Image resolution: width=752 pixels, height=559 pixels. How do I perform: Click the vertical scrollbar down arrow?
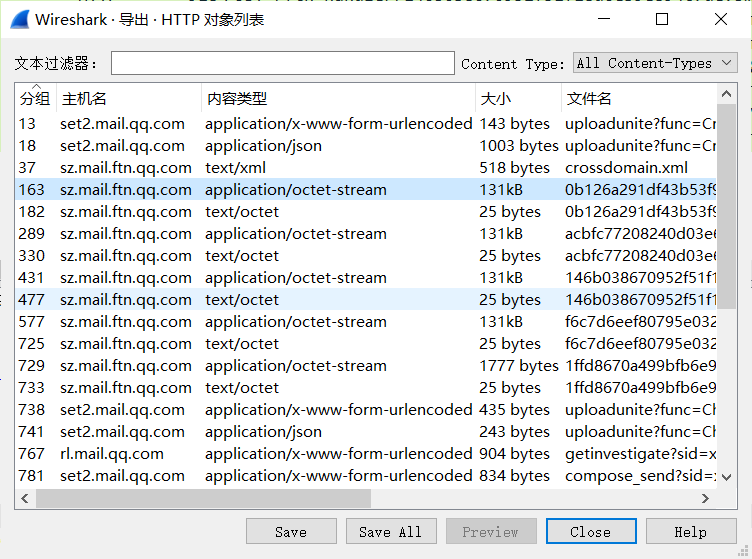727,477
